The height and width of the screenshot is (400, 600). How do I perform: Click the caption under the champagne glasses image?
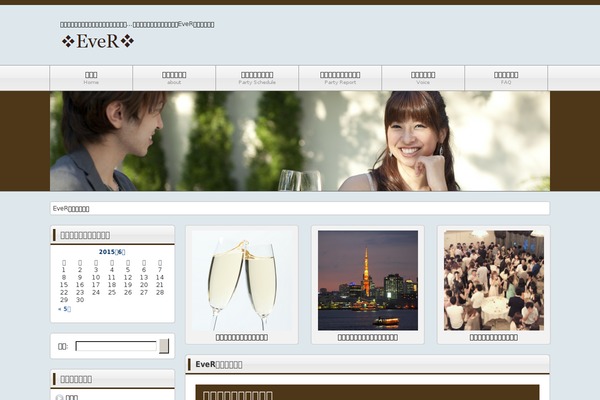click(242, 337)
